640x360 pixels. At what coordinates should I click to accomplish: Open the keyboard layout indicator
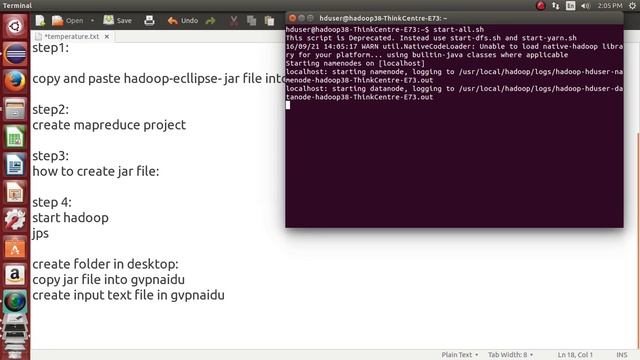[570, 5]
